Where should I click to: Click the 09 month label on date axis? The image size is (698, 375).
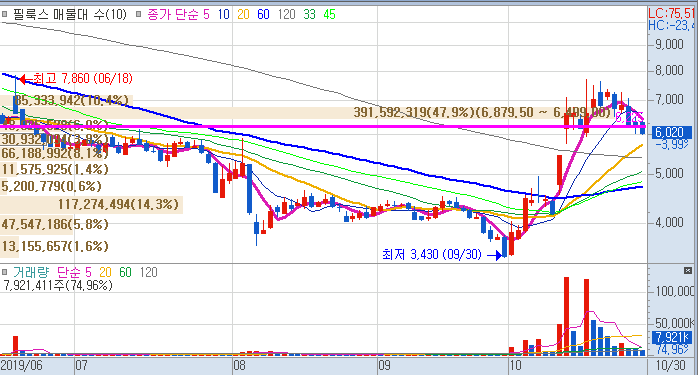384,366
